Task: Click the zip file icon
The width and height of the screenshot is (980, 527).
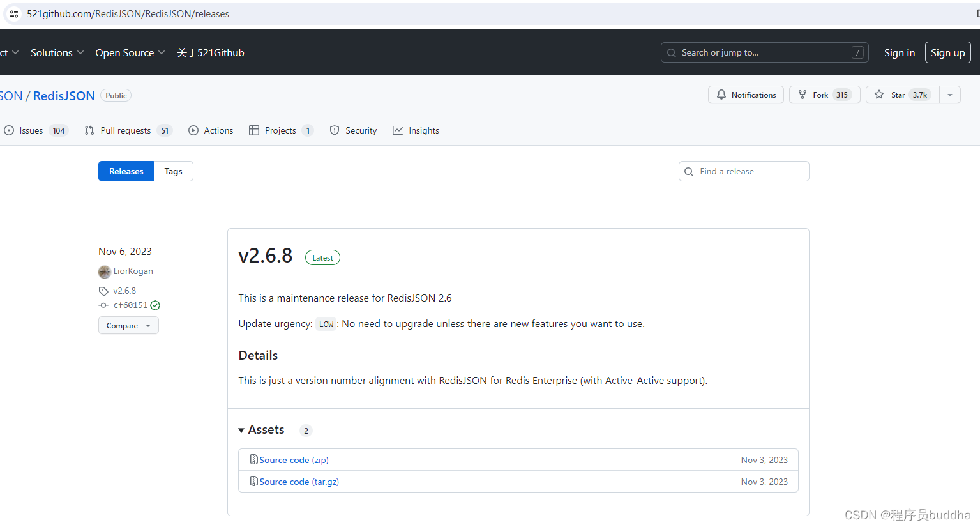Action: click(x=253, y=459)
